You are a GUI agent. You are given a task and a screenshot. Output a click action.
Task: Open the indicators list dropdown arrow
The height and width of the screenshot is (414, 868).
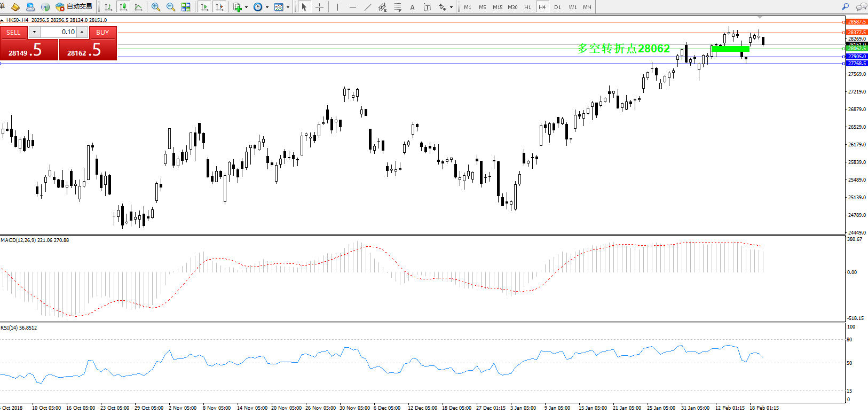click(246, 7)
